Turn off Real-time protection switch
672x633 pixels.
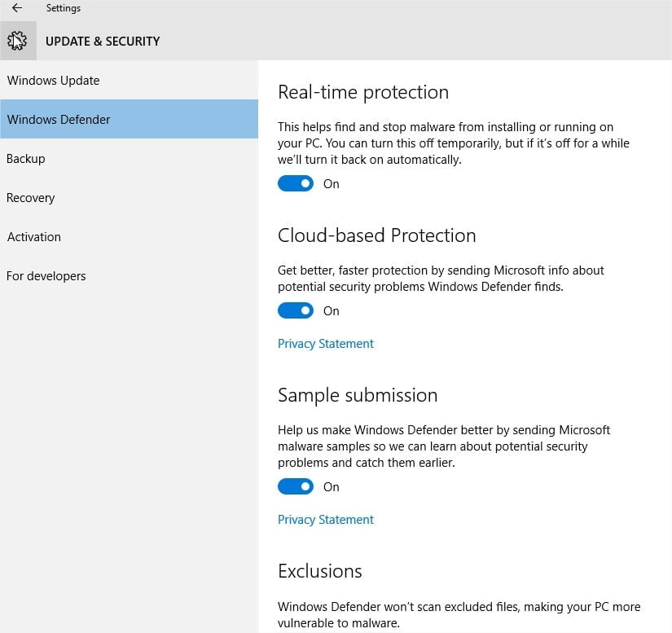(296, 183)
